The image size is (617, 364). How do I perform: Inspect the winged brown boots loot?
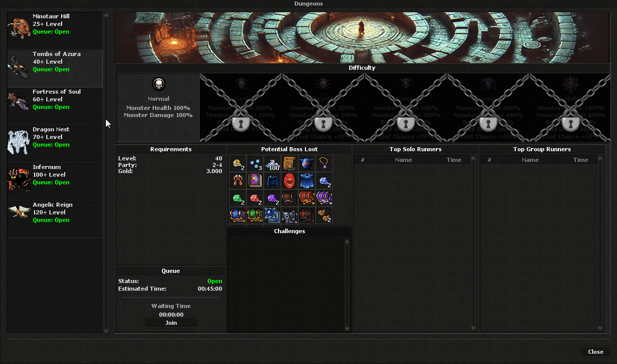238,181
